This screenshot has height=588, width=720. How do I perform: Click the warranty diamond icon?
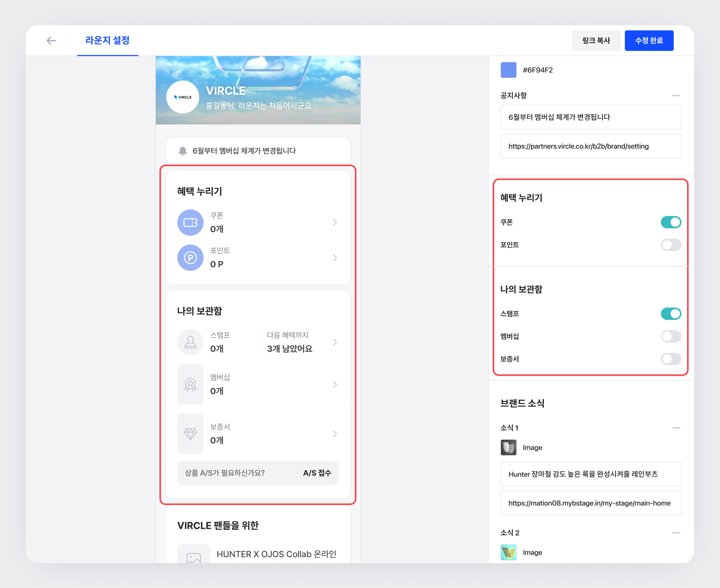coord(190,434)
